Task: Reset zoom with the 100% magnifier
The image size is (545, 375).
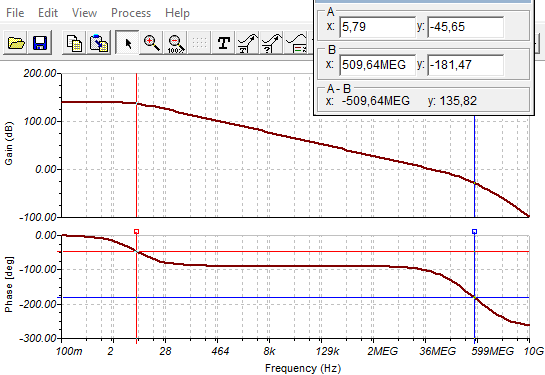Action: (175, 43)
